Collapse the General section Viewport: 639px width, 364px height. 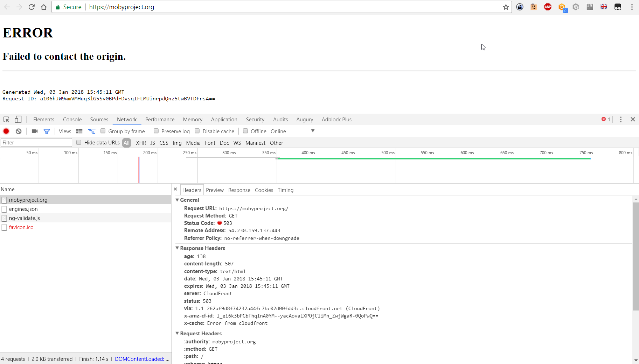click(x=177, y=200)
